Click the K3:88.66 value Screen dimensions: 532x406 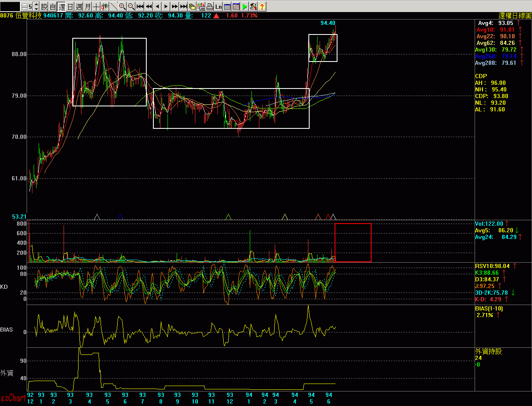[x=487, y=273]
